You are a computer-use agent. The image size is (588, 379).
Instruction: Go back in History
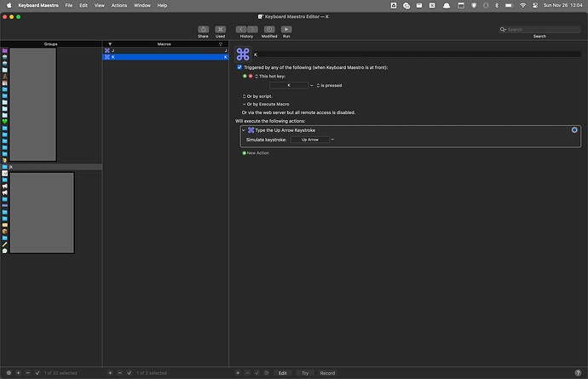coord(241,29)
